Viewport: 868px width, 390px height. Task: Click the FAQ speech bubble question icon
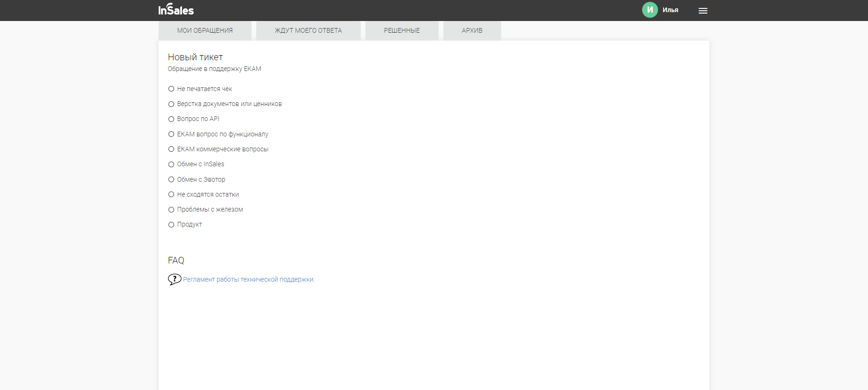coord(175,279)
